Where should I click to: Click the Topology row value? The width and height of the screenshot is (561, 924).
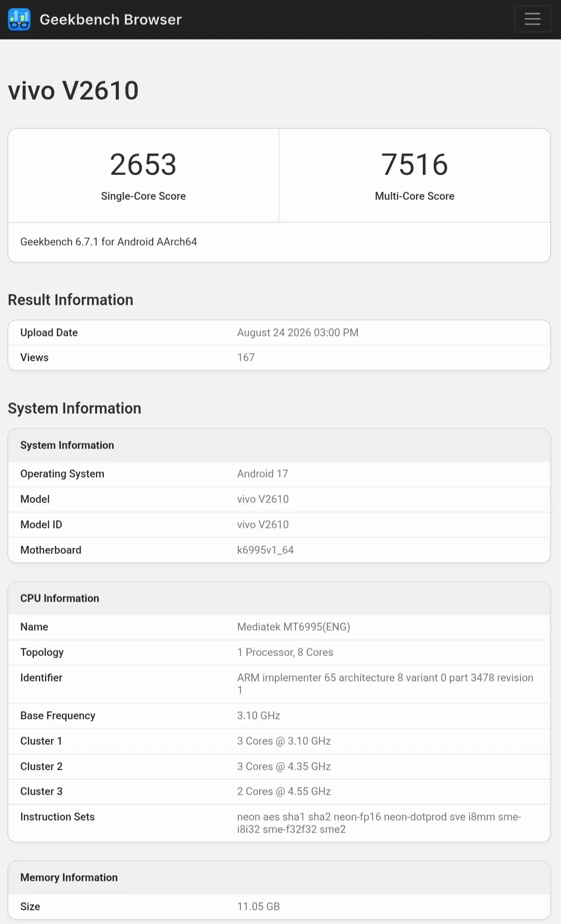pos(285,653)
